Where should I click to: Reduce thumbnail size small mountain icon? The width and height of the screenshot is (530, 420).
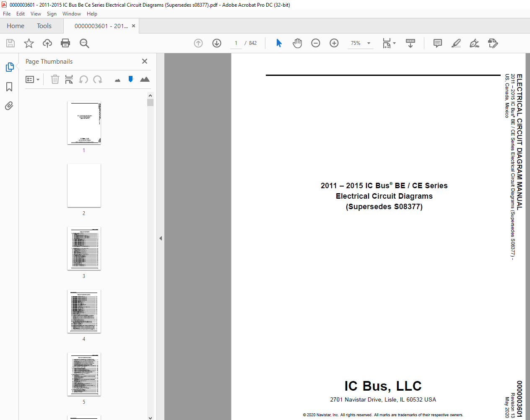coord(117,80)
